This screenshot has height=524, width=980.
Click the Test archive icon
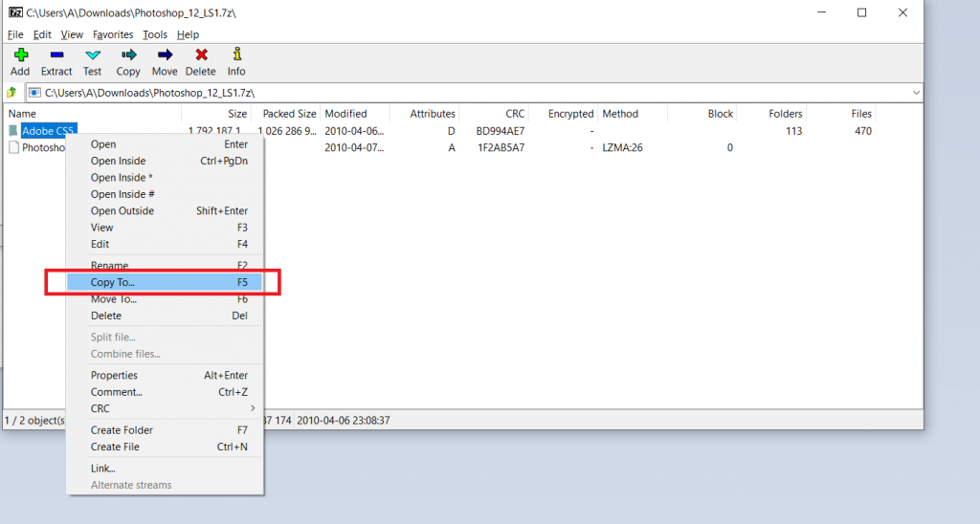tap(93, 55)
